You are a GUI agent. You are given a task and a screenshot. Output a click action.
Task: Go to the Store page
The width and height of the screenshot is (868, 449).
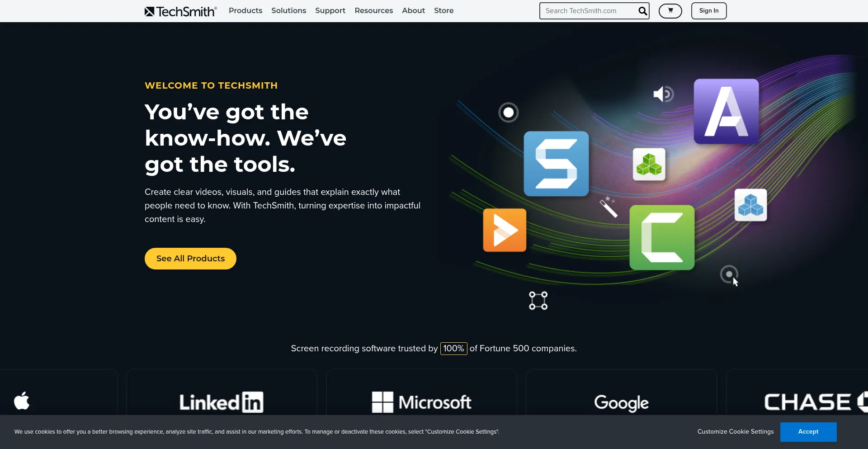(443, 11)
